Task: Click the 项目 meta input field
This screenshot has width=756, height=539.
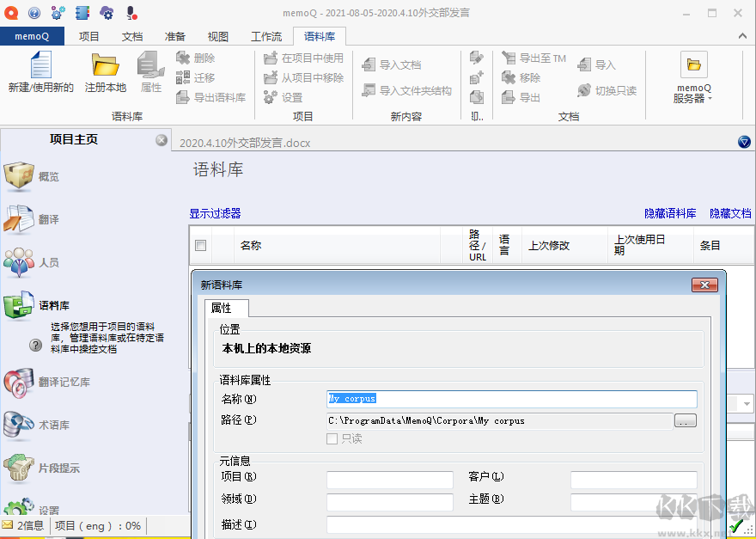Action: point(389,481)
